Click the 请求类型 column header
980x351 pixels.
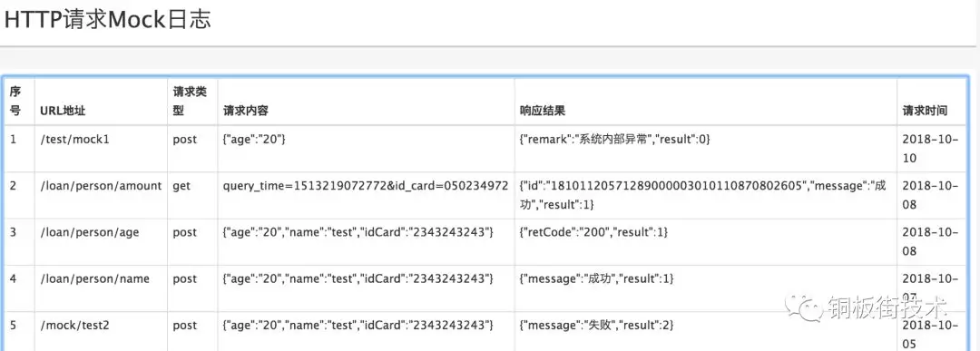point(190,102)
